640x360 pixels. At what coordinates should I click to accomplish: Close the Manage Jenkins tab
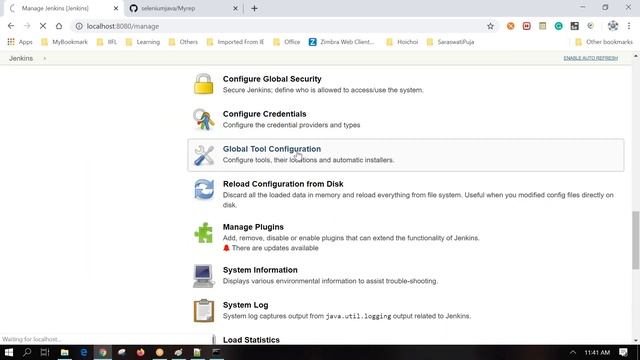point(116,8)
